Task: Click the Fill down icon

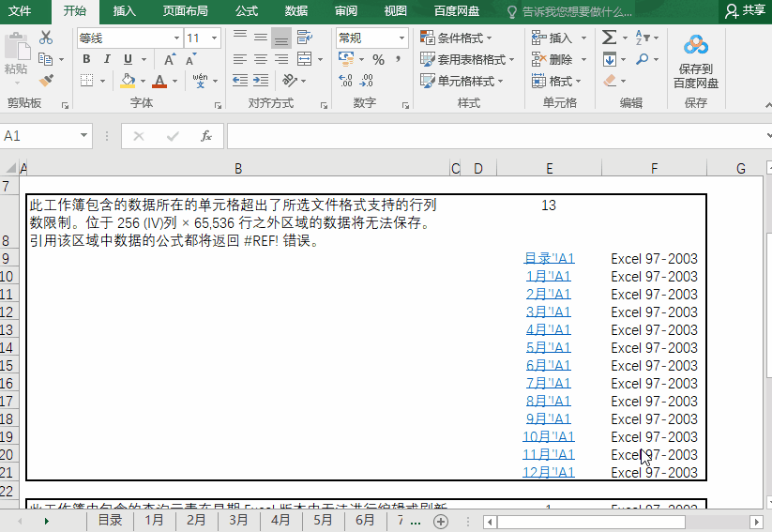Action: [610, 60]
